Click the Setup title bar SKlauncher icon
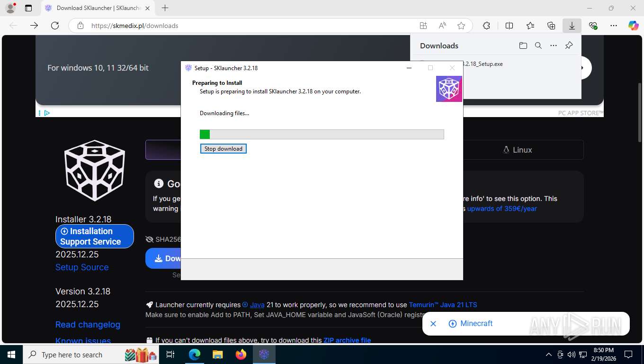Viewport: 644px width, 364px height. click(188, 68)
